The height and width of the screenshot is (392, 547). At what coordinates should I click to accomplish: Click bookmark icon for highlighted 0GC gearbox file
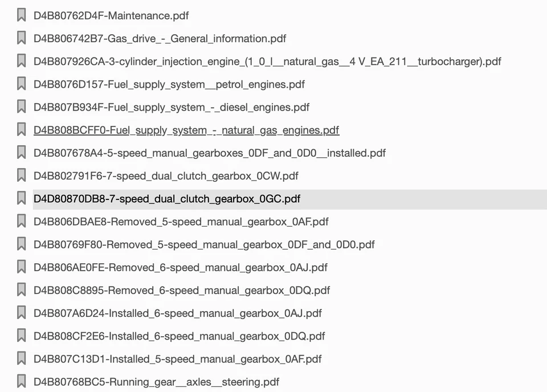(x=22, y=199)
